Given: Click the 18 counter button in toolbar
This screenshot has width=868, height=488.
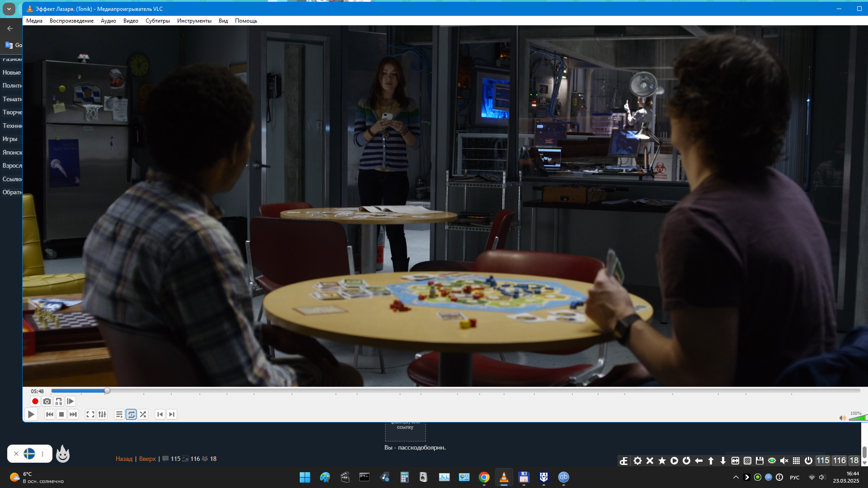Looking at the screenshot, I should pos(854,460).
